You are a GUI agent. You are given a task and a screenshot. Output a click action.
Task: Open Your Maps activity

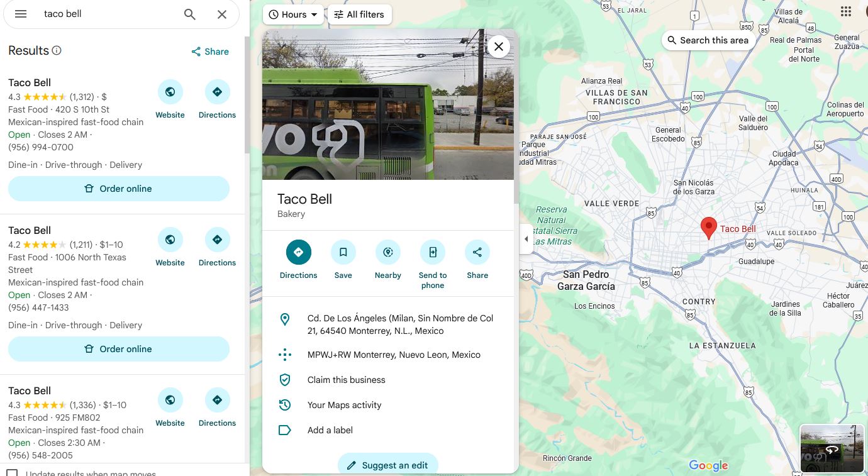click(344, 405)
